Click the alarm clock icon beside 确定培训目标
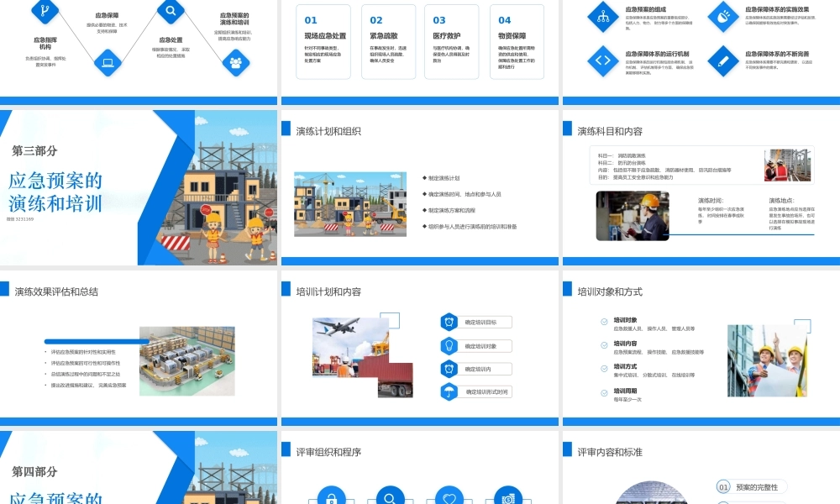The height and width of the screenshot is (504, 840). coord(449,322)
